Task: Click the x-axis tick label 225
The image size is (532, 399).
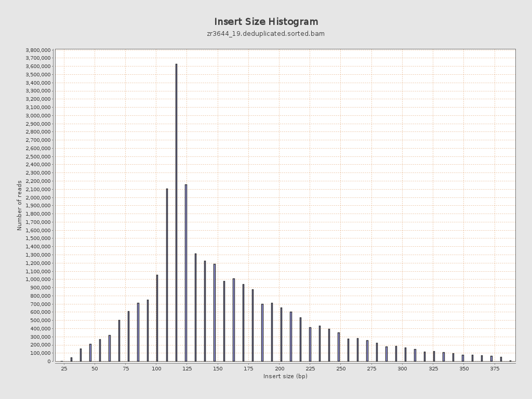Action: tap(310, 368)
